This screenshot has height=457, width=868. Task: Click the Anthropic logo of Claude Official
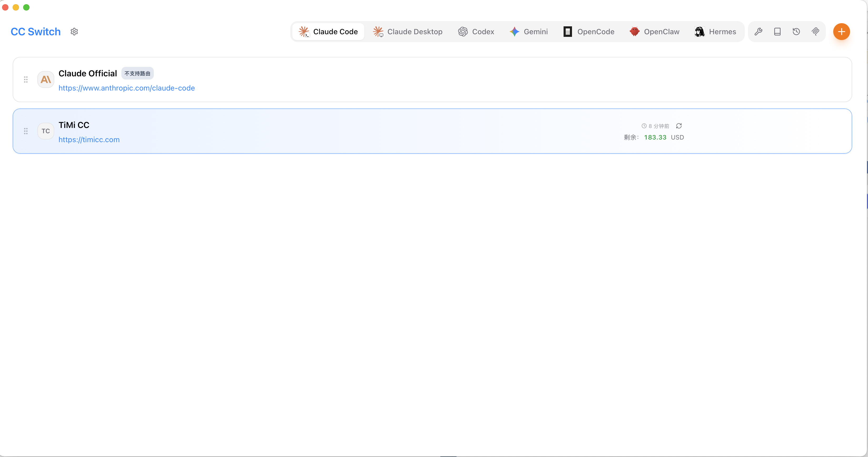46,80
